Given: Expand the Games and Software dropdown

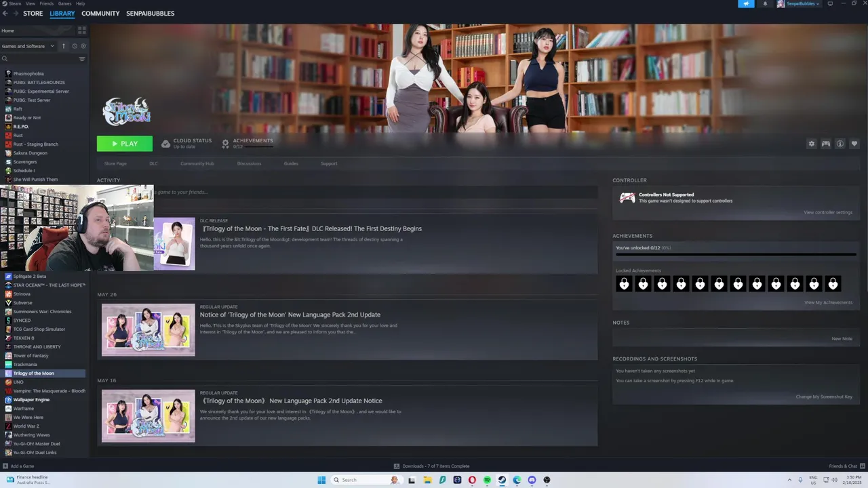Looking at the screenshot, I should (x=28, y=46).
